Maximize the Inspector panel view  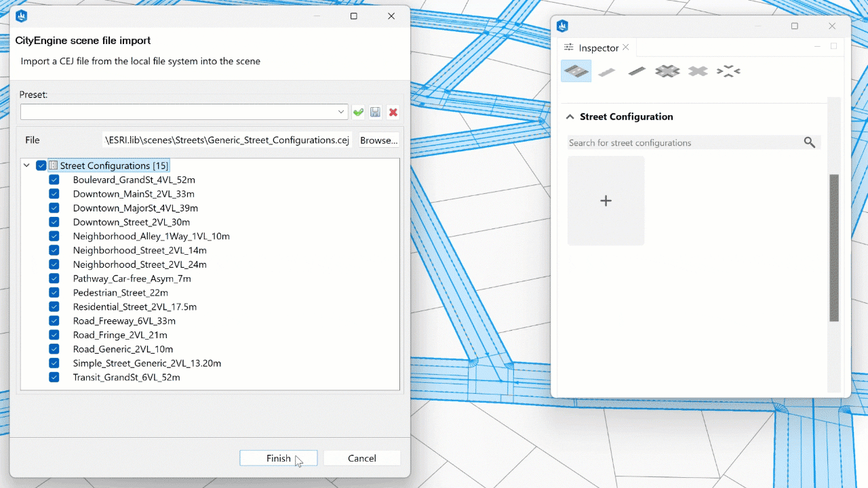coord(834,47)
